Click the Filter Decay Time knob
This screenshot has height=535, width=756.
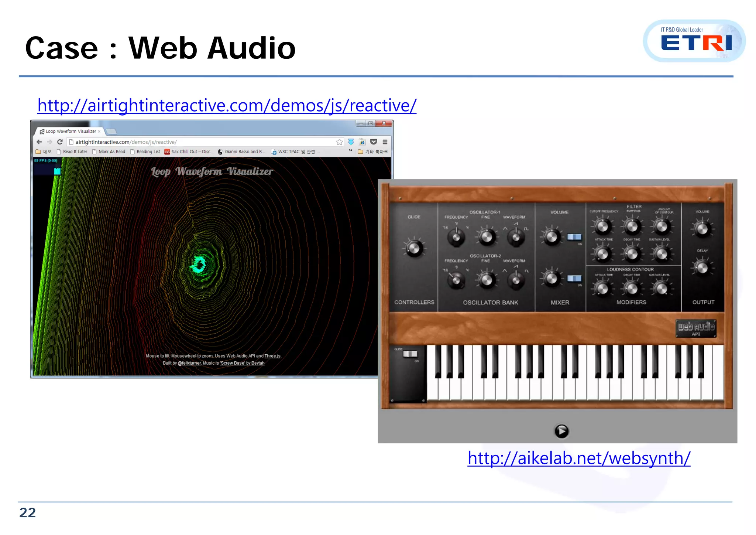[x=632, y=253]
